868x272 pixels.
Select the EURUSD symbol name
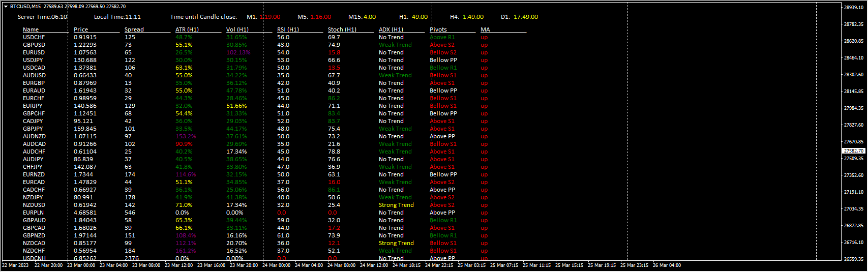[34, 52]
